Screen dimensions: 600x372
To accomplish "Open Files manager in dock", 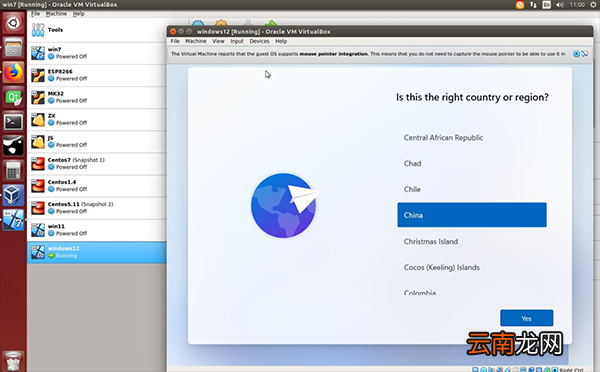I will (13, 47).
